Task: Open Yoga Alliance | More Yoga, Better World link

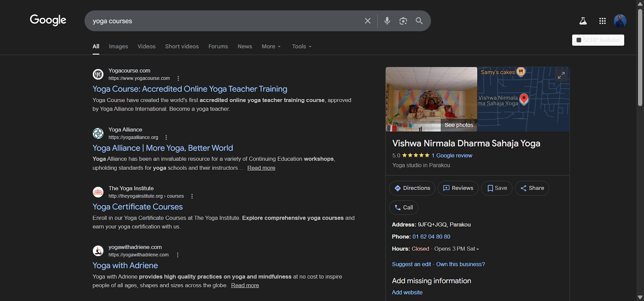Action: [163, 148]
